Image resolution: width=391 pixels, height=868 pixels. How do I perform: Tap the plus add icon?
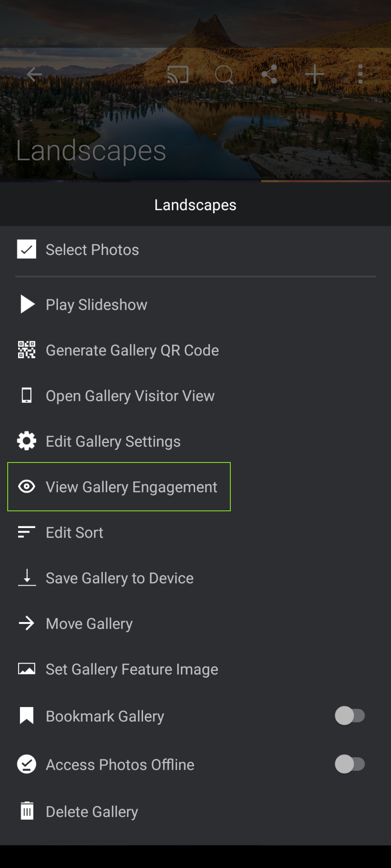point(315,74)
